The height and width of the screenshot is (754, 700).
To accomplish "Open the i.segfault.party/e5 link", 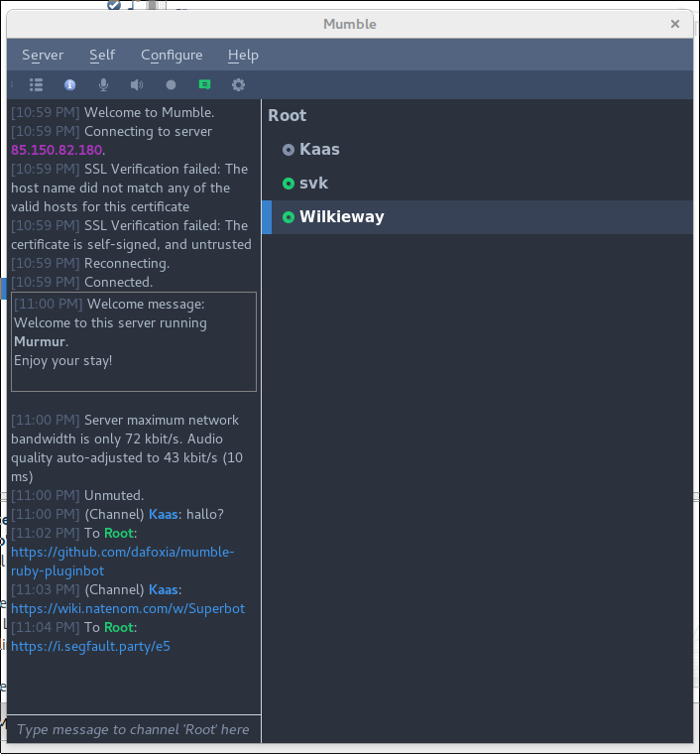I will [x=90, y=646].
